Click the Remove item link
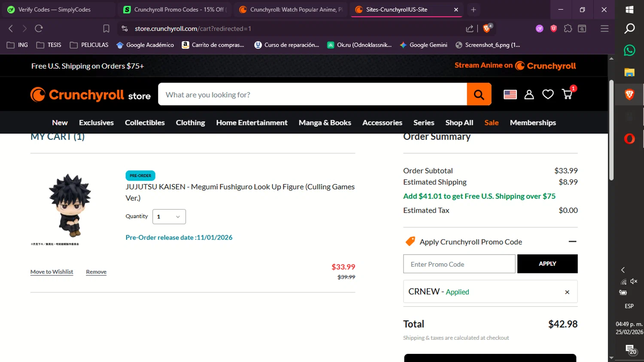Screen dimensions: 644x362 (x=96, y=272)
